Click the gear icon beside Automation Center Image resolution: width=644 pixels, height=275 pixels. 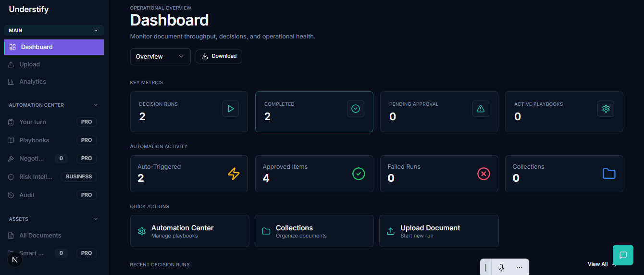[x=142, y=231]
